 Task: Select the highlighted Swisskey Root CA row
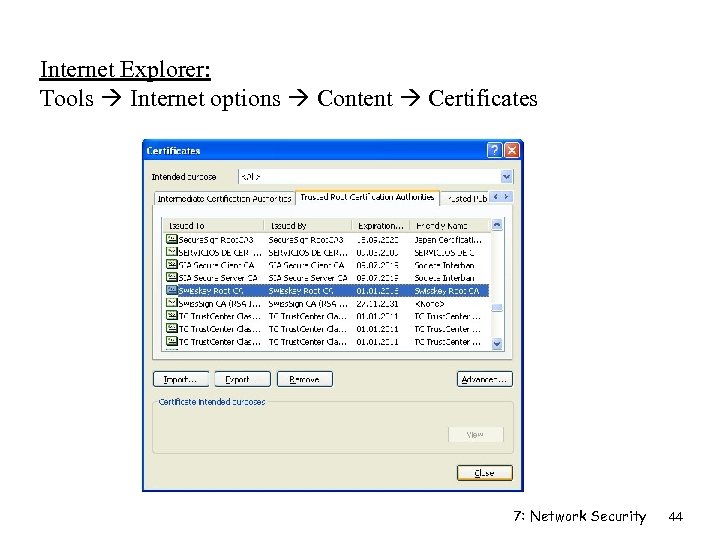tap(326, 291)
